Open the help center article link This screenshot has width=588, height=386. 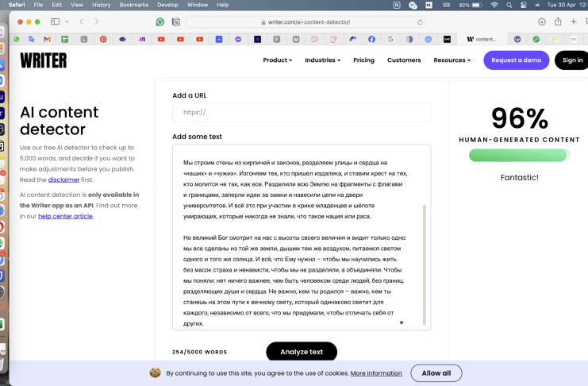[x=65, y=216]
